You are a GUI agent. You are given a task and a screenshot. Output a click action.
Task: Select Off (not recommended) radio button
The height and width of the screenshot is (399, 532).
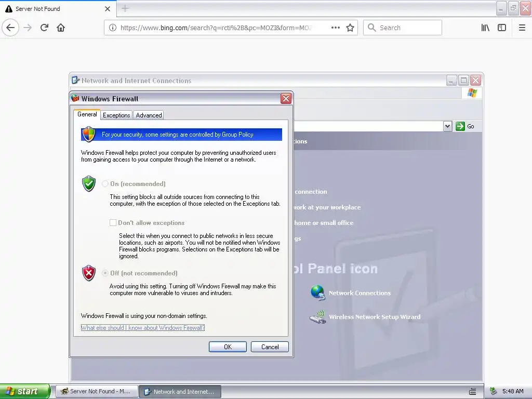tap(105, 273)
